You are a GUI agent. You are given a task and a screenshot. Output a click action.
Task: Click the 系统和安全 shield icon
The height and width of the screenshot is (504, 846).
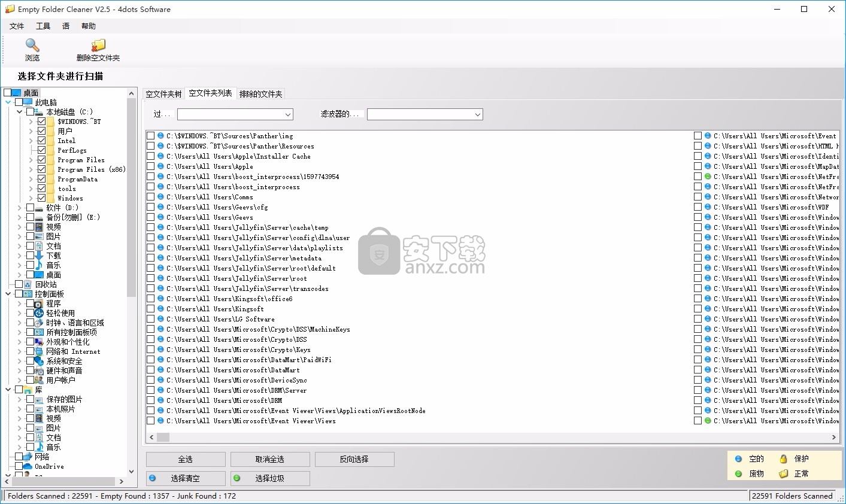pos(39,361)
